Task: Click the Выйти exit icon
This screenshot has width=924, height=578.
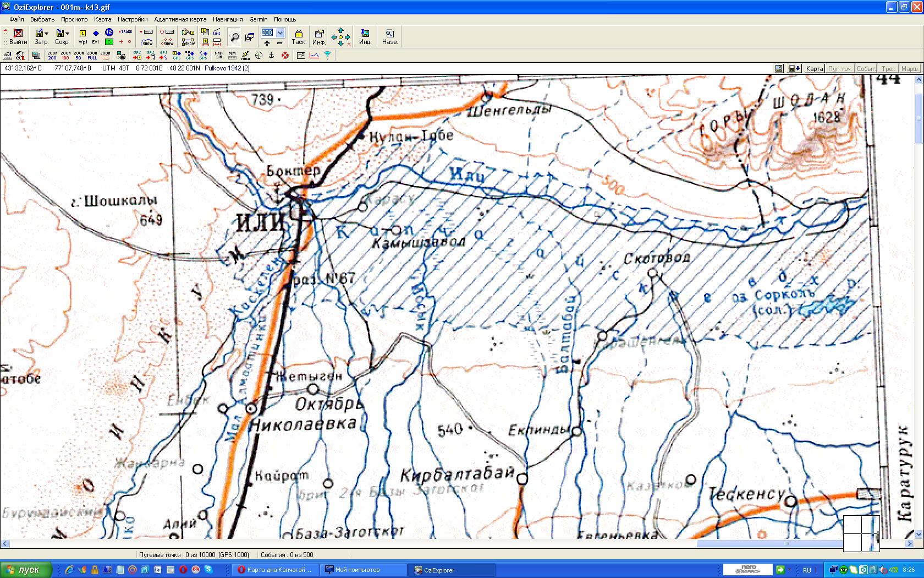Action: 18,36
